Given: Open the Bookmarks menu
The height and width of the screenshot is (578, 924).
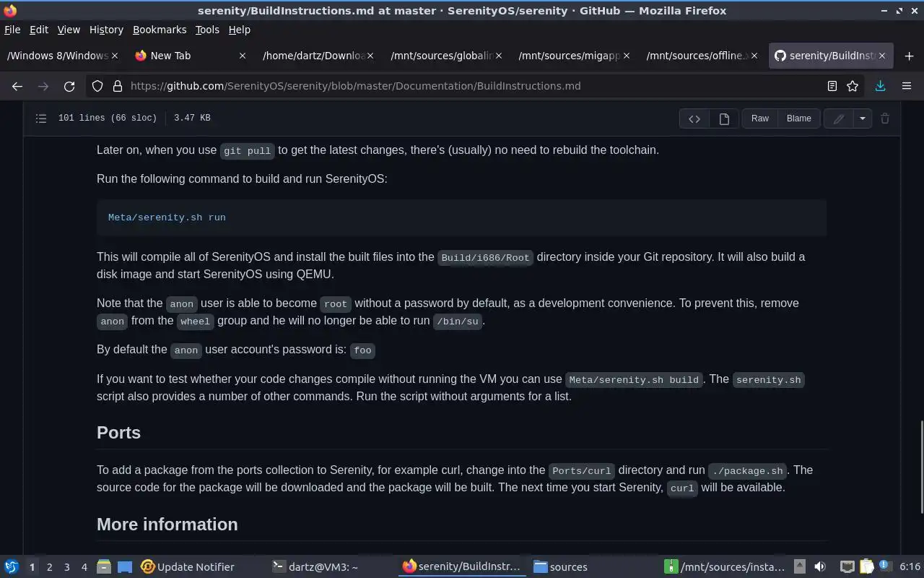Looking at the screenshot, I should [x=160, y=30].
